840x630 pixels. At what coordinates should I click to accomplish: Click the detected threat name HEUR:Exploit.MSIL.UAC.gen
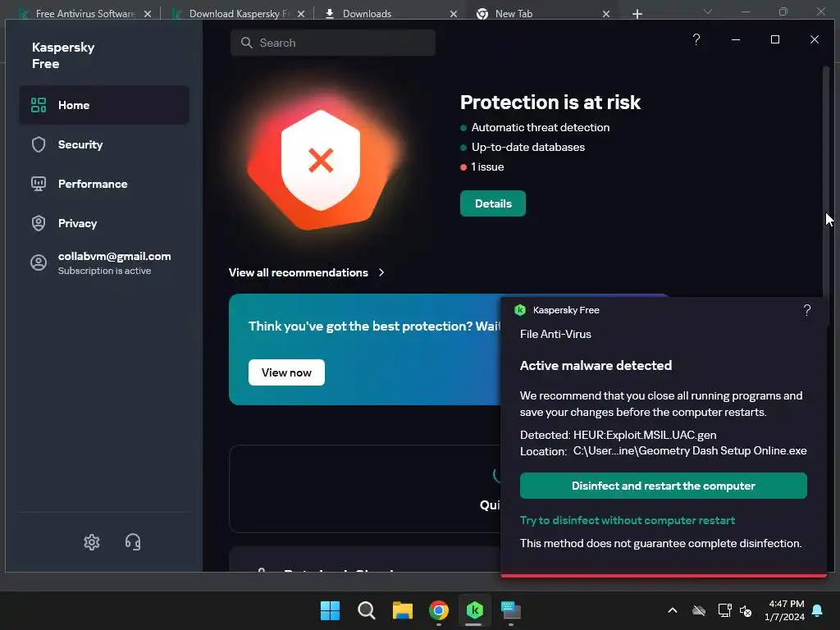click(645, 435)
